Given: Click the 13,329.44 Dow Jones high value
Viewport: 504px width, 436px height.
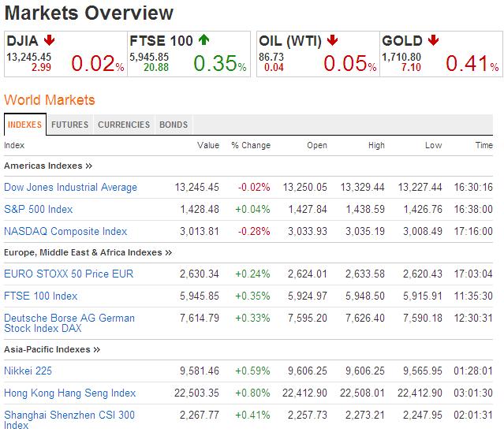Looking at the screenshot, I should pyautogui.click(x=363, y=187).
